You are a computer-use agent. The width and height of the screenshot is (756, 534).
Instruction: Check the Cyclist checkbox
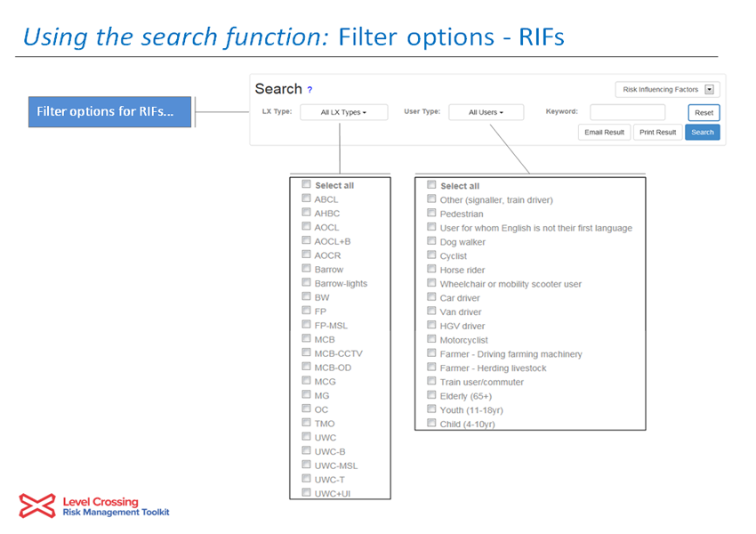pyautogui.click(x=431, y=255)
